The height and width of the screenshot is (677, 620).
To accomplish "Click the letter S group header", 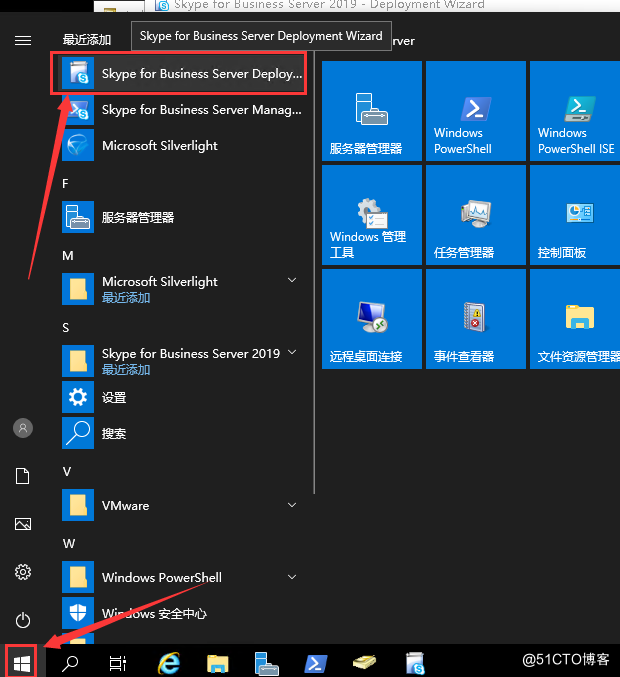I will tap(66, 328).
